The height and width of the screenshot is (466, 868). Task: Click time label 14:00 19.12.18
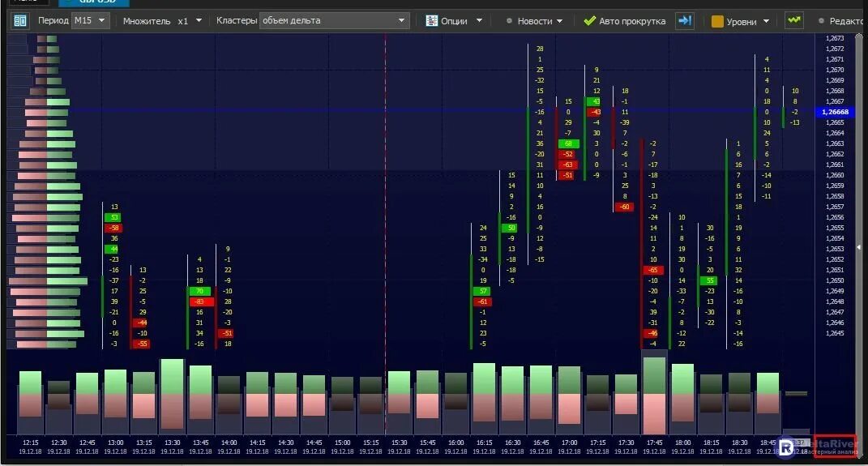(229, 447)
